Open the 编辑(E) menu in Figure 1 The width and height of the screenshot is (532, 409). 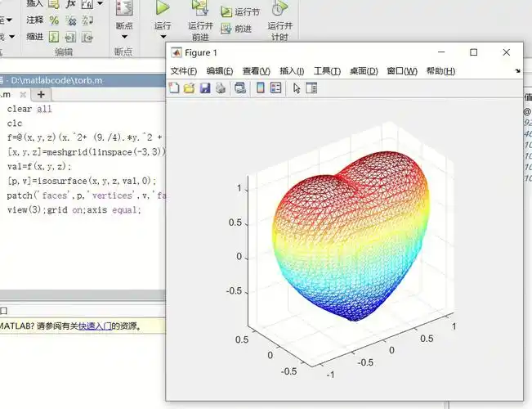(x=220, y=71)
